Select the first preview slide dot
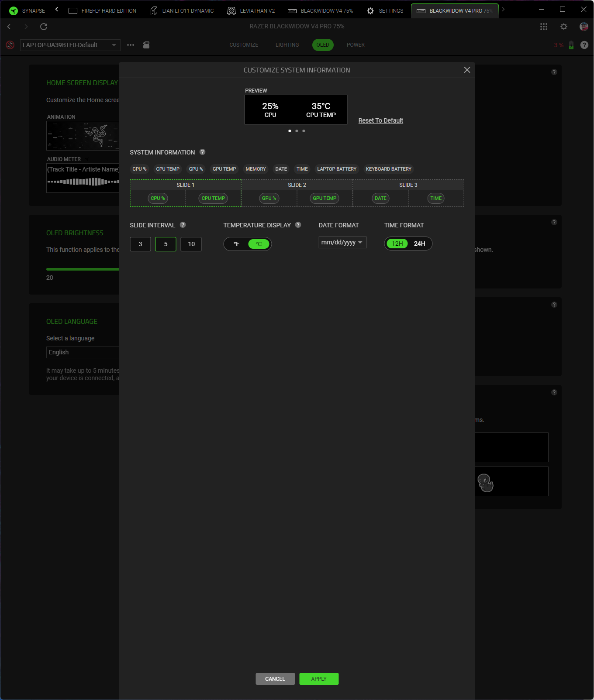 coord(290,131)
